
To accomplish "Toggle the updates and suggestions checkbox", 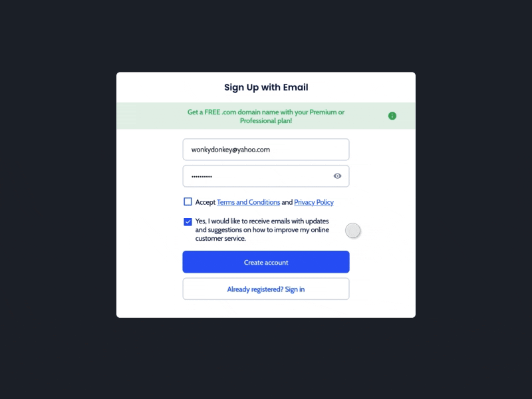I will coord(187,221).
